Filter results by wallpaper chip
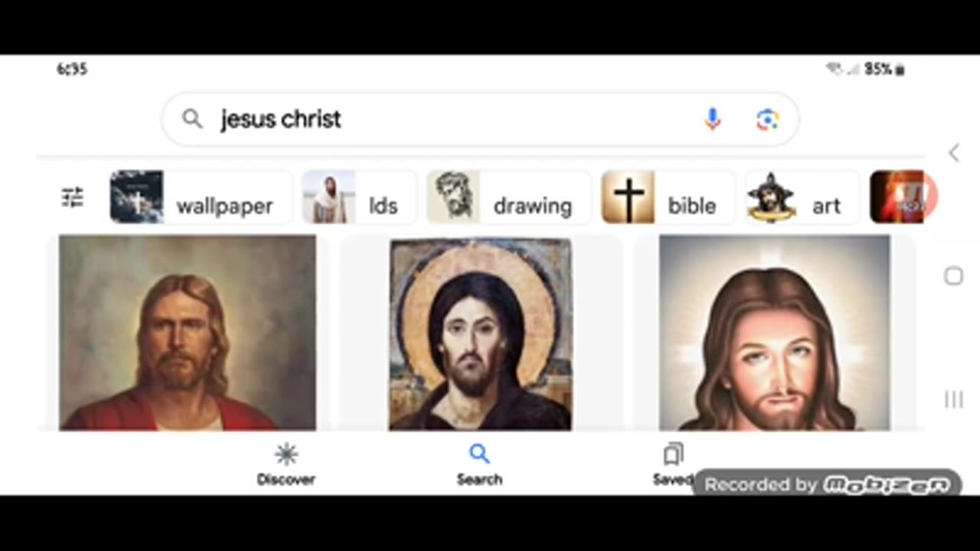980x551 pixels. 201,197
